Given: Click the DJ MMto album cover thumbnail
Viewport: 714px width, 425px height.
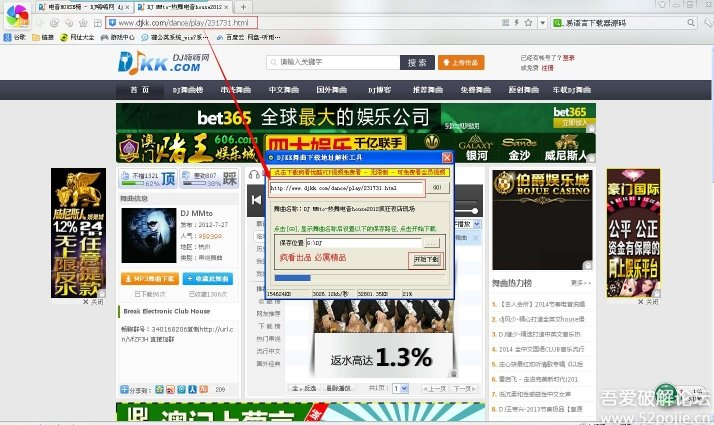Looking at the screenshot, I should 148,235.
